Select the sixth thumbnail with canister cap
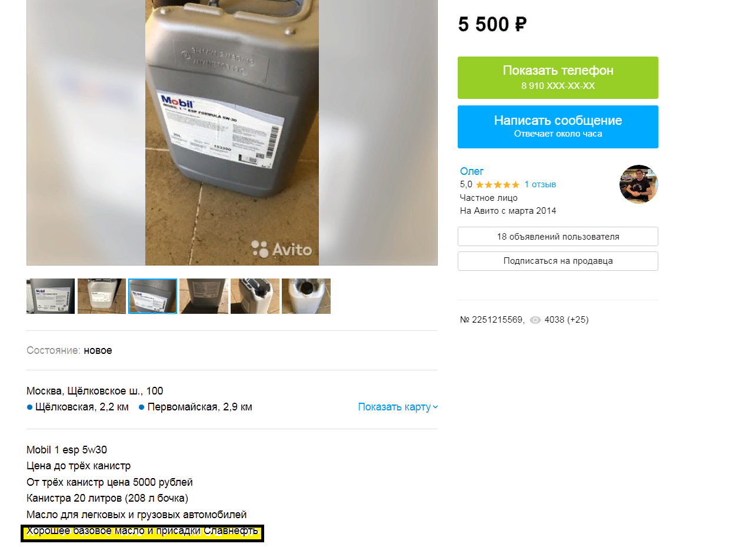Image resolution: width=756 pixels, height=547 pixels. click(306, 296)
